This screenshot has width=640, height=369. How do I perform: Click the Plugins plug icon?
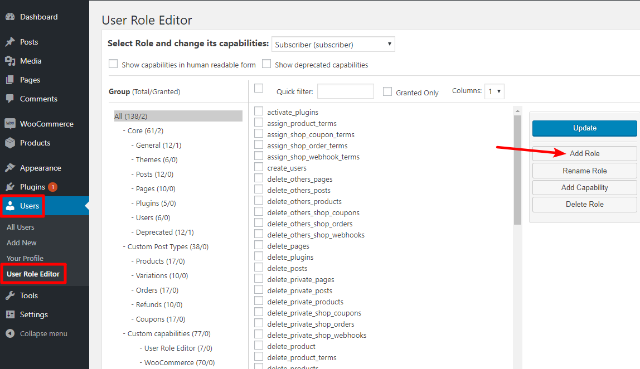pyautogui.click(x=10, y=187)
